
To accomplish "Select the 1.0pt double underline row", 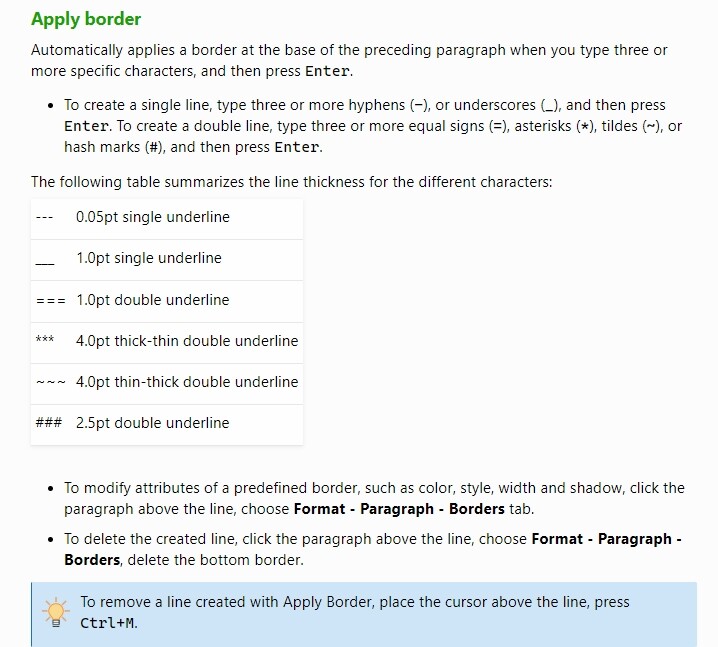I will [x=167, y=301].
